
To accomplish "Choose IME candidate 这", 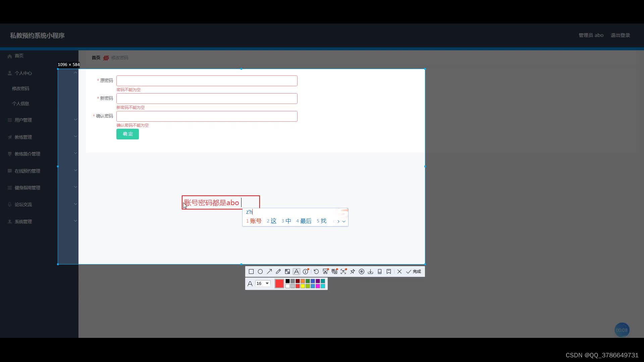I will click(272, 221).
